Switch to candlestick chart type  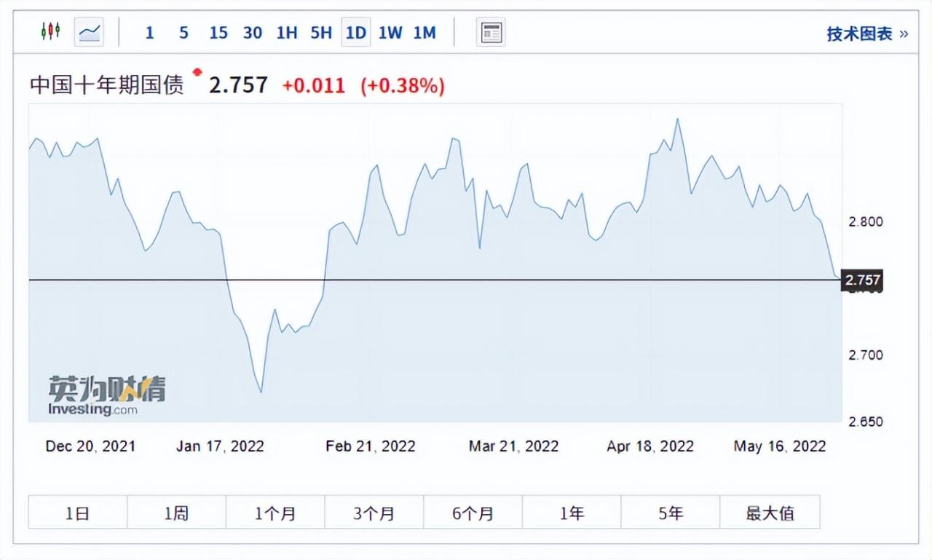coord(50,32)
